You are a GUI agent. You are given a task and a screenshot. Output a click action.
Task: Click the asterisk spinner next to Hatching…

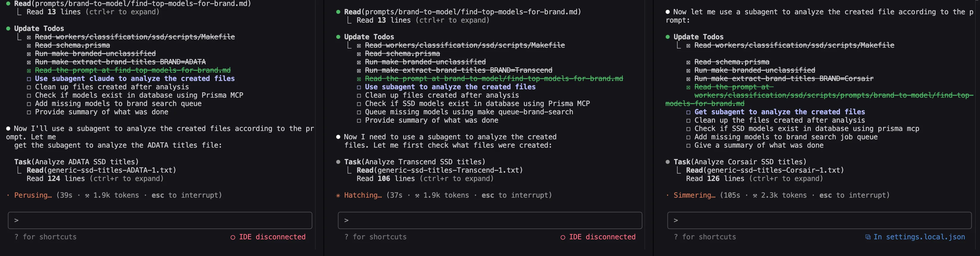[x=338, y=196]
